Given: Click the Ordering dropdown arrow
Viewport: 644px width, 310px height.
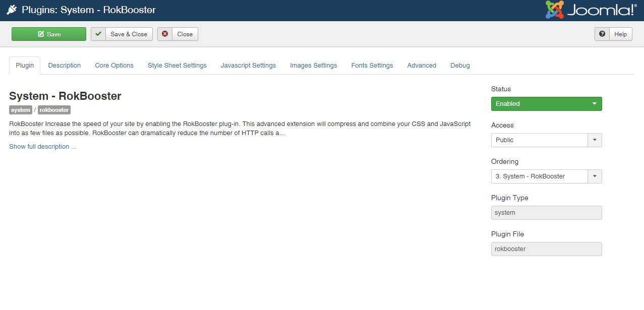Looking at the screenshot, I should [x=595, y=176].
